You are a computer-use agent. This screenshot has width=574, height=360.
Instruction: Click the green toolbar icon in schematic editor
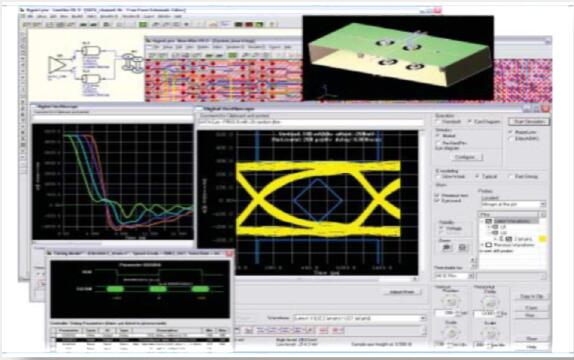click(x=143, y=25)
